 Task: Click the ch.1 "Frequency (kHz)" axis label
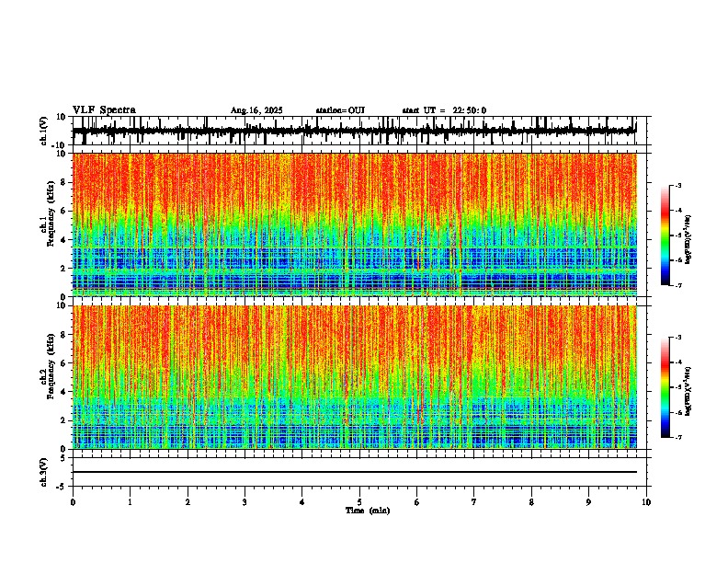pyautogui.click(x=51, y=214)
